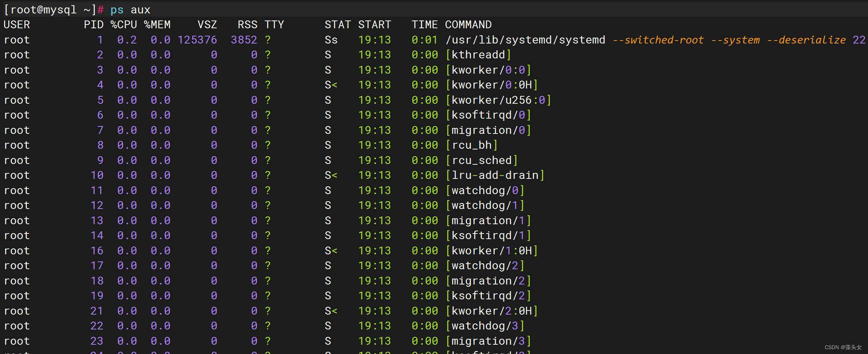Click the COMMAND column header
Viewport: 868px width, 354px height.
coord(468,25)
